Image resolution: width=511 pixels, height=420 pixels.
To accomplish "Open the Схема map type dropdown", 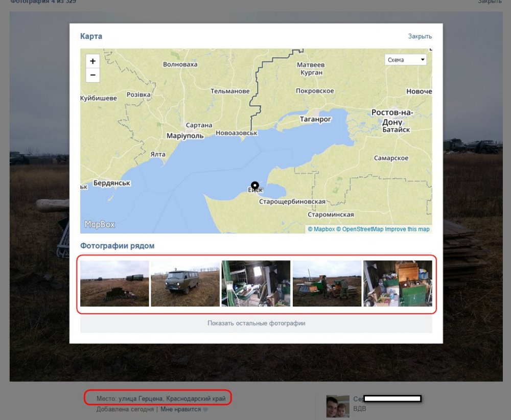I will point(406,60).
